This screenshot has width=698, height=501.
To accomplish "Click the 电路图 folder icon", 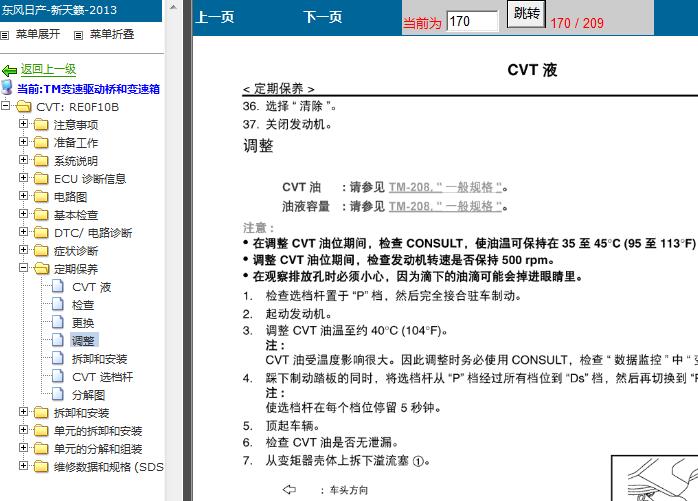I will coord(41,197).
